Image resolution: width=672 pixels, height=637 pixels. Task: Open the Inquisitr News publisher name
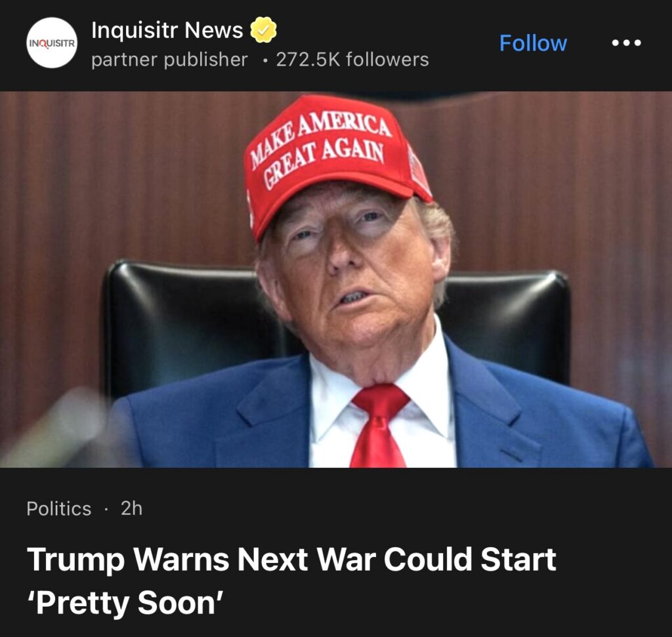(167, 30)
